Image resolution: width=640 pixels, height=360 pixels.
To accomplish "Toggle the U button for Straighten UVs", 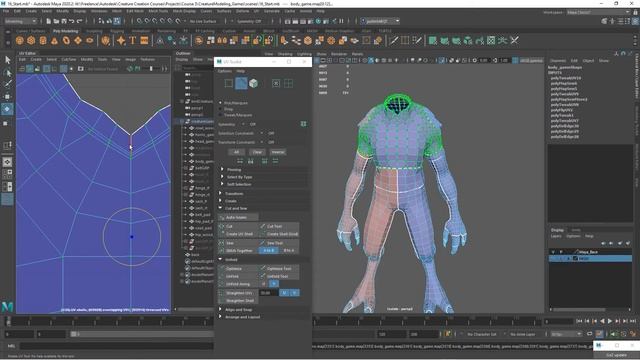I will (285, 293).
